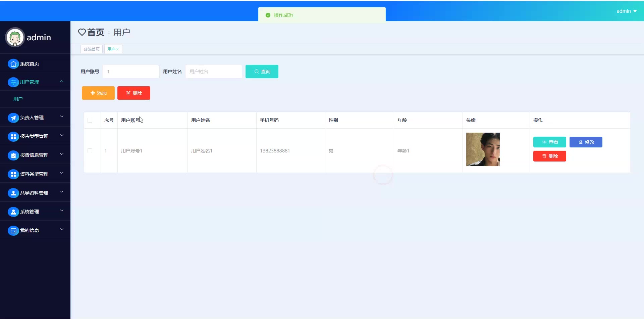Screen dimensions: 644x319
Task: Expand the 资料类型管理 menu chevron
Action: point(62,173)
